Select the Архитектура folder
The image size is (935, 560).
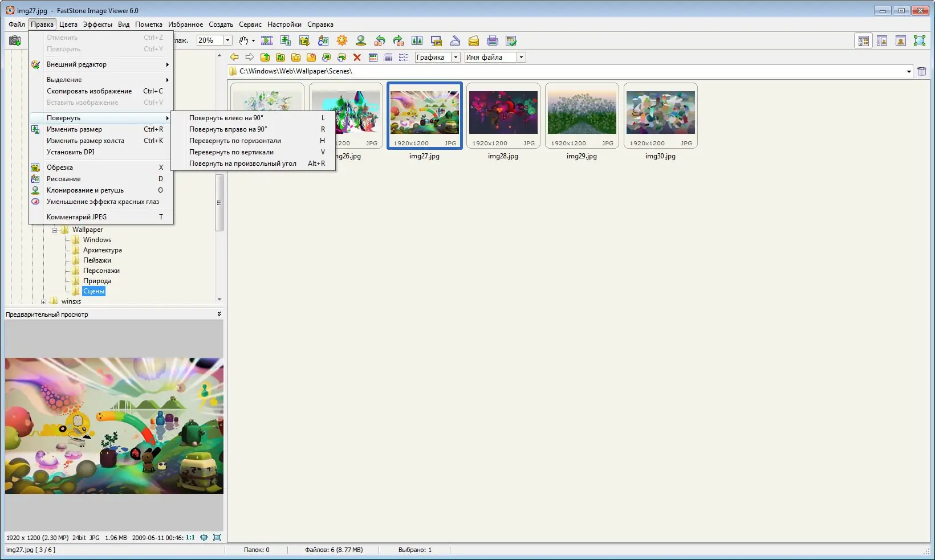103,250
